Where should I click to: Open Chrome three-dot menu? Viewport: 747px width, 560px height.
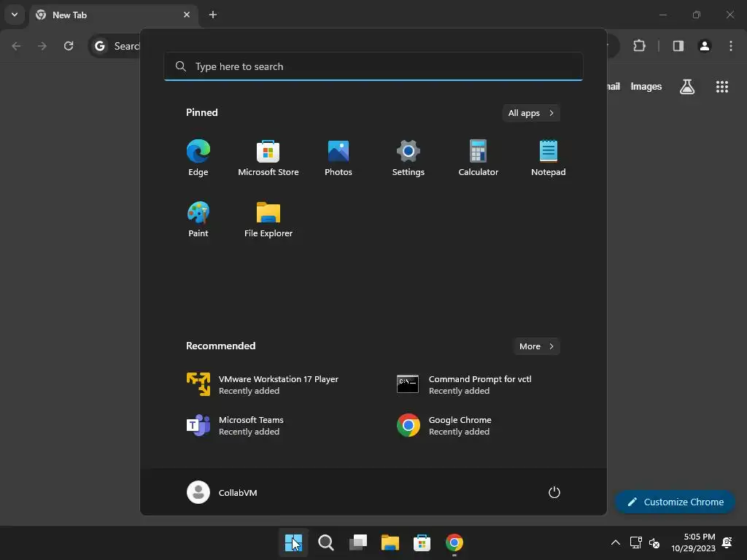click(731, 46)
